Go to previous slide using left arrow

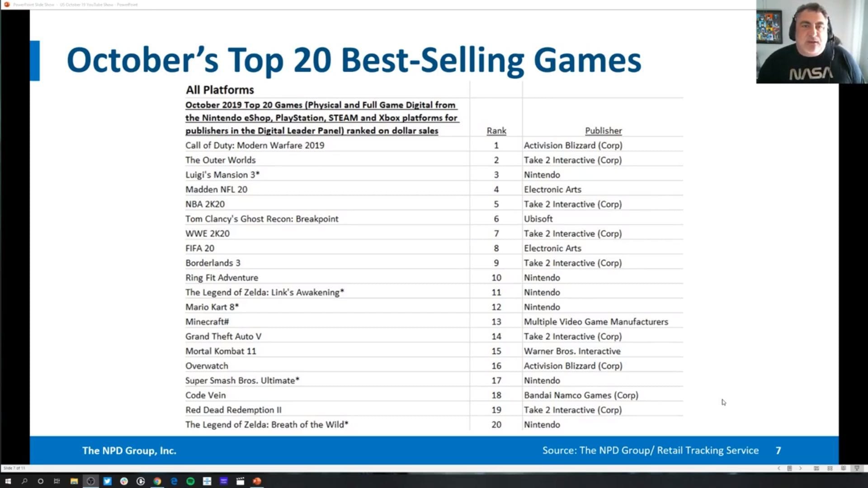tap(778, 468)
